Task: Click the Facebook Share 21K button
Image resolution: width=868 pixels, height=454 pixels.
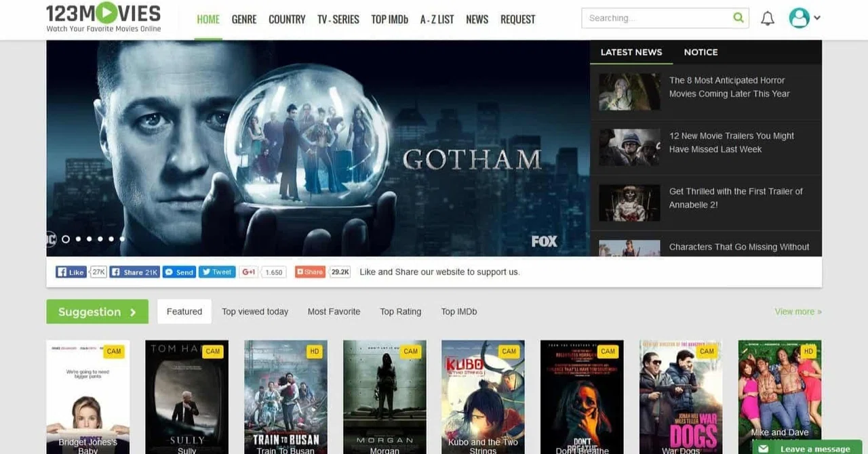Action: coord(135,272)
